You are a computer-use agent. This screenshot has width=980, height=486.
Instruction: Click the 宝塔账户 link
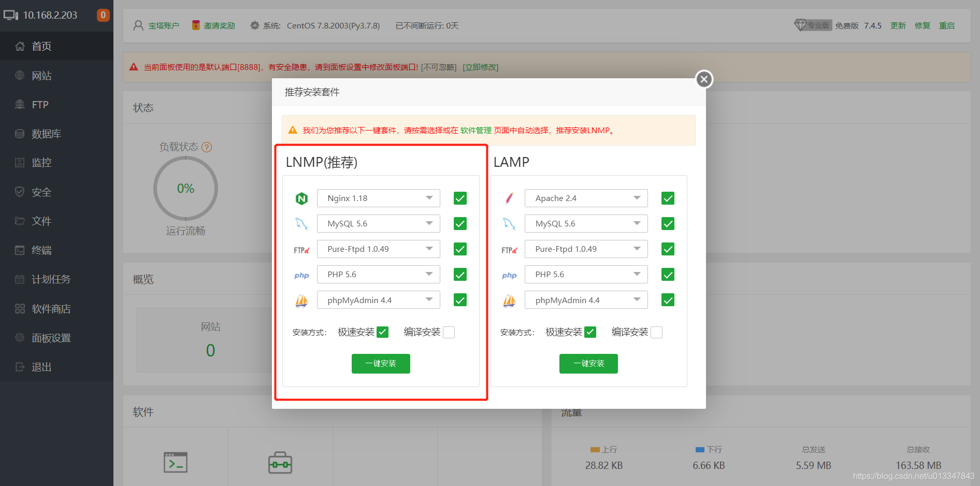(164, 25)
